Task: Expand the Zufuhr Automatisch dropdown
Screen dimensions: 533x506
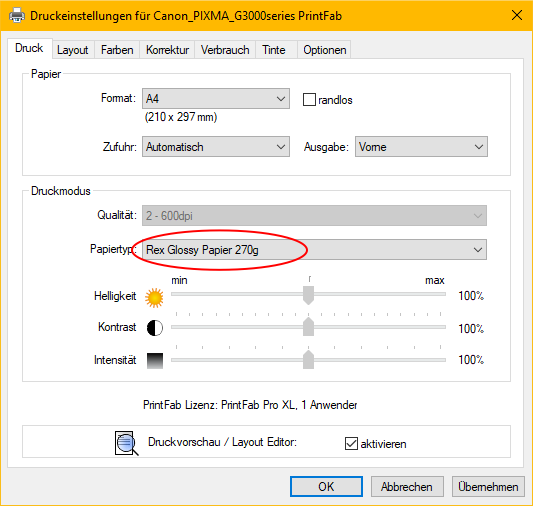Action: [216, 146]
